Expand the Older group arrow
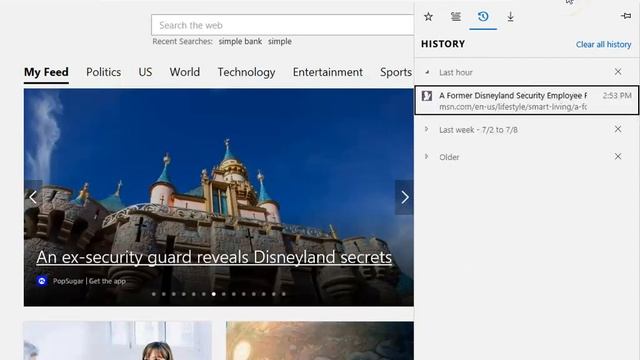The height and width of the screenshot is (360, 640). point(427,157)
